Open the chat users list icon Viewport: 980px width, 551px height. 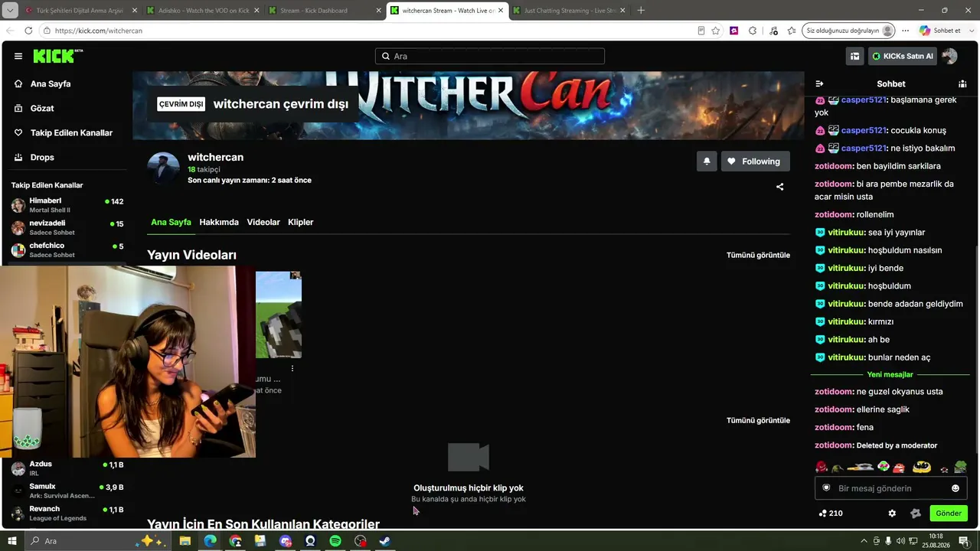pos(962,83)
